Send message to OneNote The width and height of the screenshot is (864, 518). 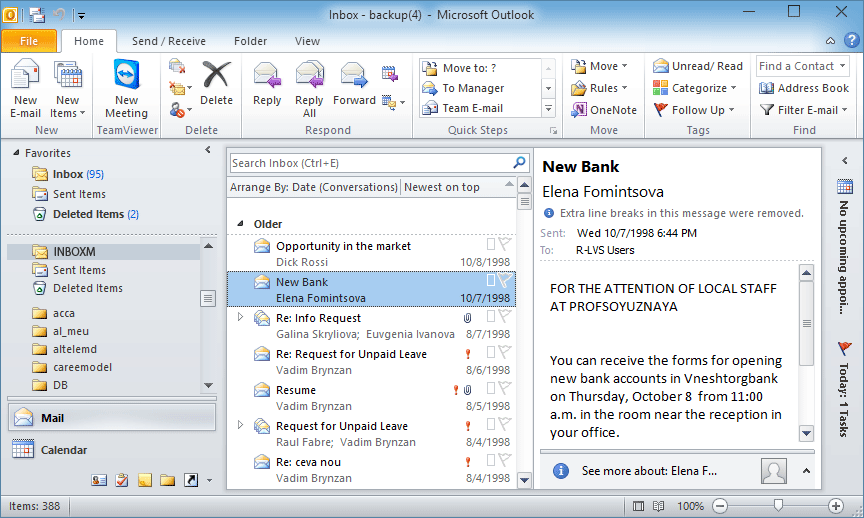pyautogui.click(x=604, y=110)
